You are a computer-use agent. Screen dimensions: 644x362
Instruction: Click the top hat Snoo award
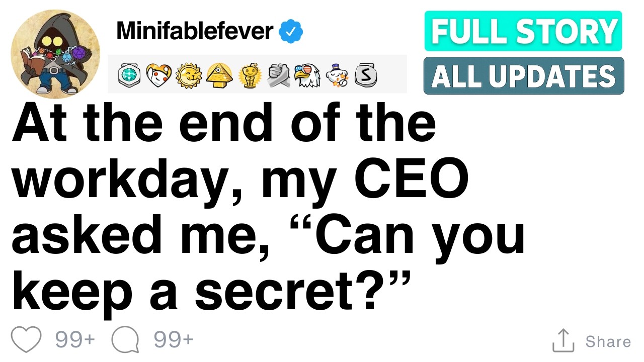337,75
